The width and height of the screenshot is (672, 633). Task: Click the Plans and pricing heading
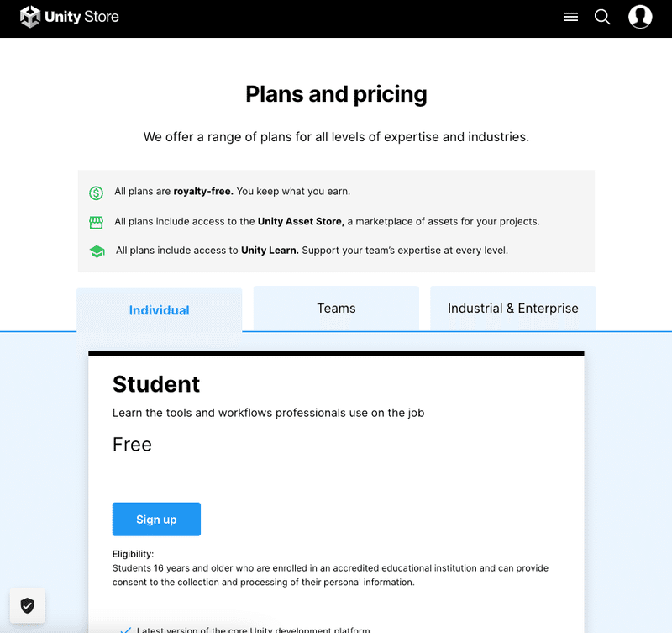pyautogui.click(x=336, y=94)
